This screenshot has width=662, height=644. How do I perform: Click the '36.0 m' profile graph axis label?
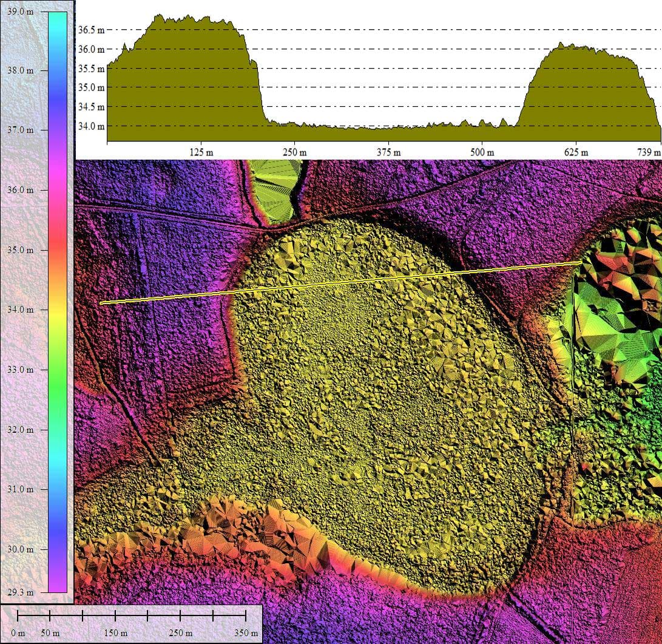click(91, 49)
